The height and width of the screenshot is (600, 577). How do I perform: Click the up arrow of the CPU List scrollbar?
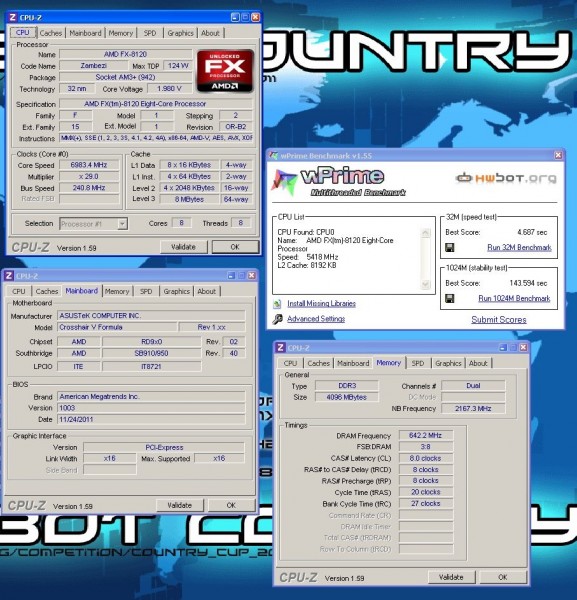[425, 233]
